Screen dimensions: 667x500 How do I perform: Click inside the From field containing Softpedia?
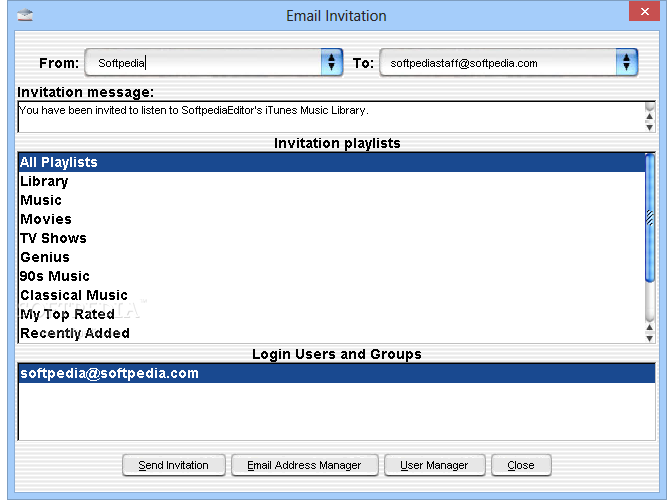(x=203, y=63)
